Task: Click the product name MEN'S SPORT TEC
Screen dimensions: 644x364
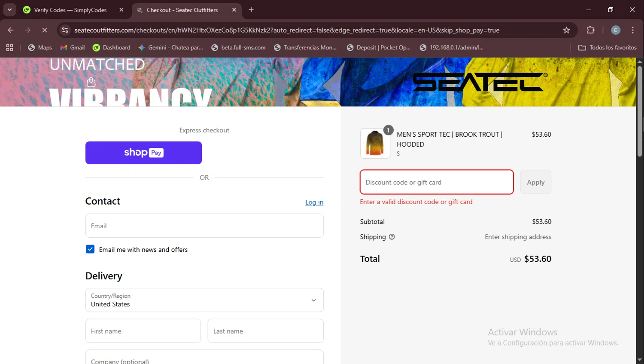Action: tap(450, 139)
